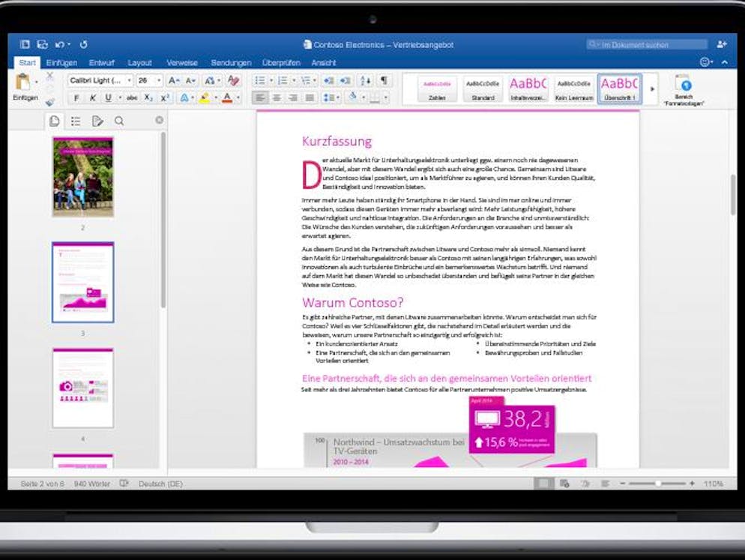Viewport: 745px width, 560px height.
Task: Click the undo arrow icon
Action: point(60,45)
